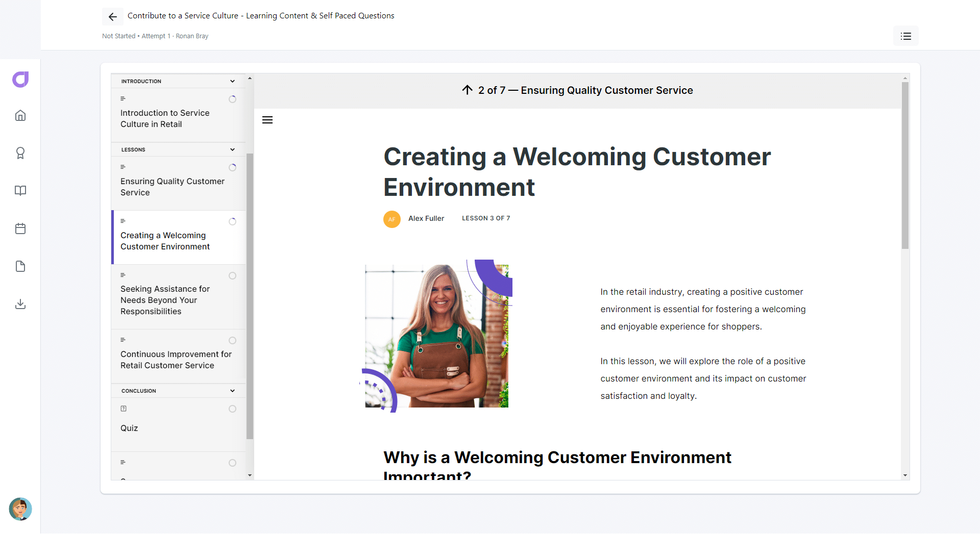Select Creating a Welcoming Customer Environment lesson
This screenshot has height=534, width=980.
(178, 237)
